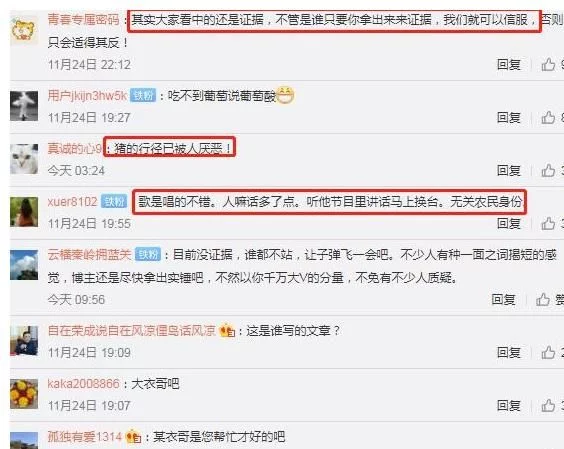Reply to comment posted 11月24日 19:27
This screenshot has width=564, height=449.
509,117
